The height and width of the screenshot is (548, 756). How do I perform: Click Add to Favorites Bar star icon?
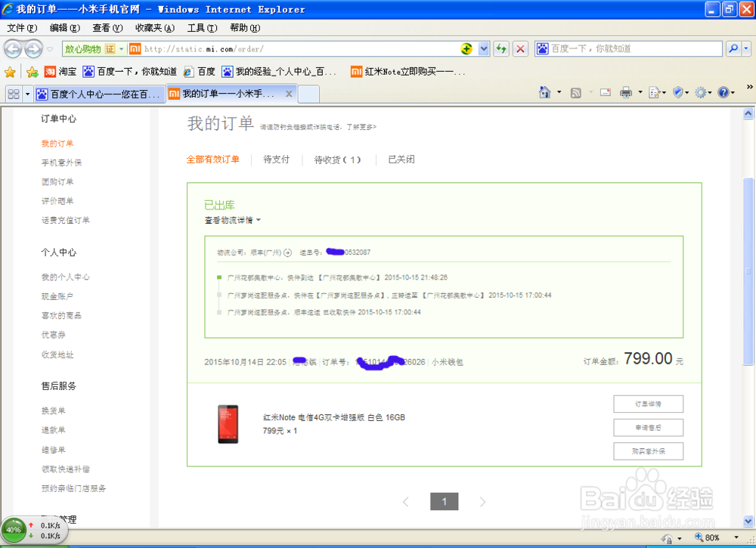tap(33, 73)
